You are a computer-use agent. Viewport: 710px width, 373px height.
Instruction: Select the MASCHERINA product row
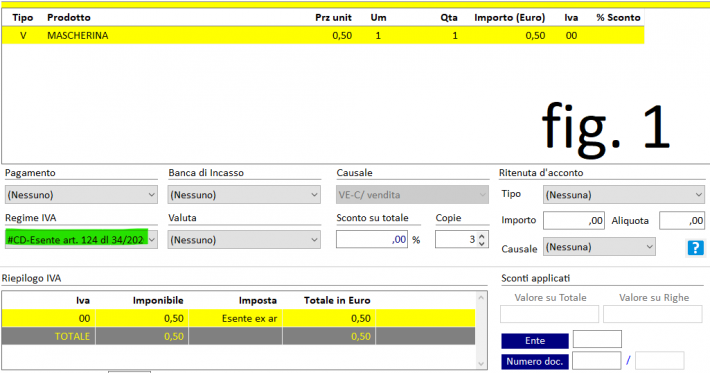click(323, 35)
